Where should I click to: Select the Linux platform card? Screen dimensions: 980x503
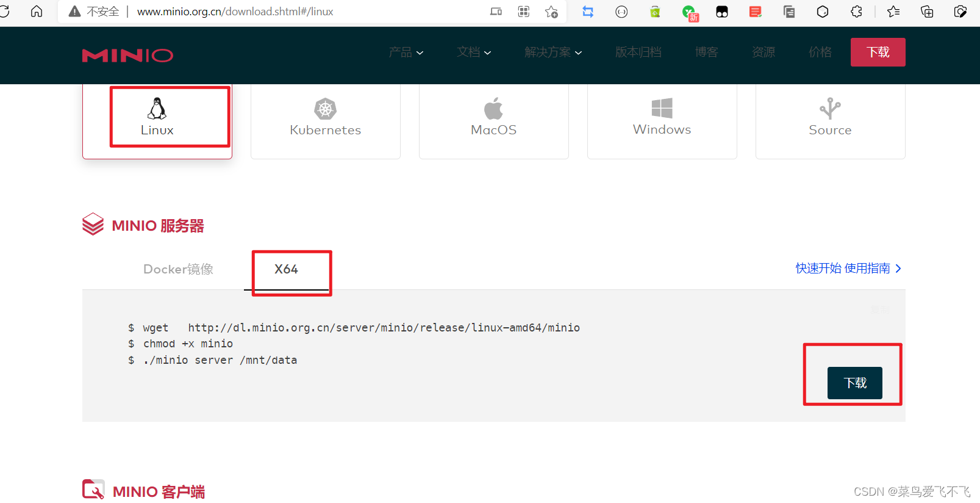tap(157, 121)
